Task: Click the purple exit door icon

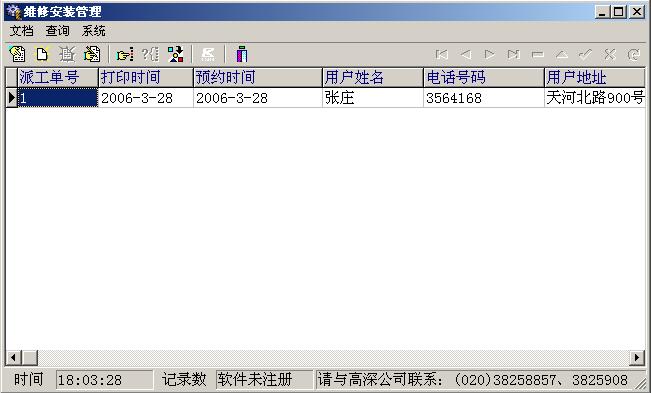Action: pos(242,54)
